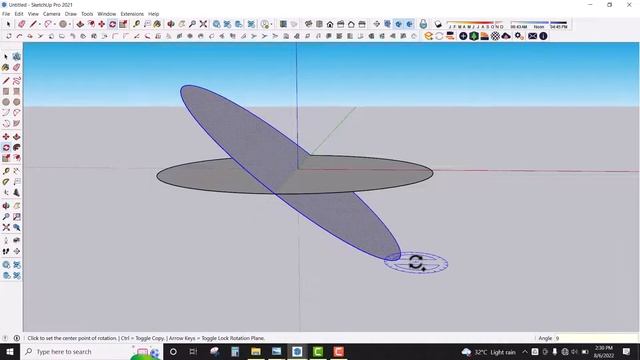Select the Zoom Extents in left toolbar
Screen dimensions: 640x360
coord(6,227)
